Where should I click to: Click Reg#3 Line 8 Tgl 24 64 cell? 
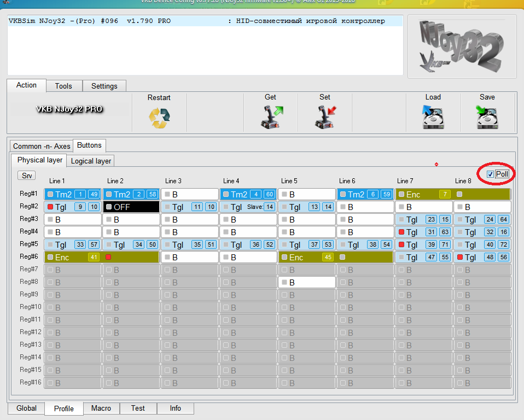[482, 219]
